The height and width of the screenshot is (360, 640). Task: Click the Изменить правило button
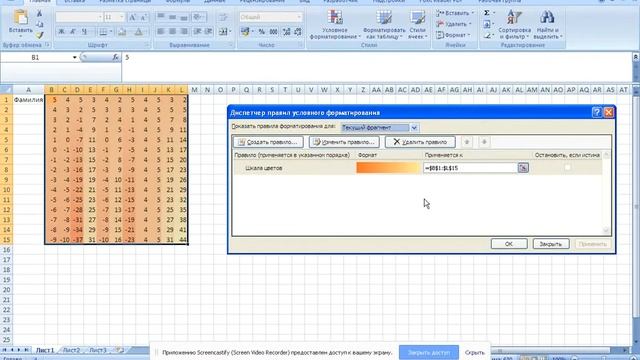pos(344,142)
